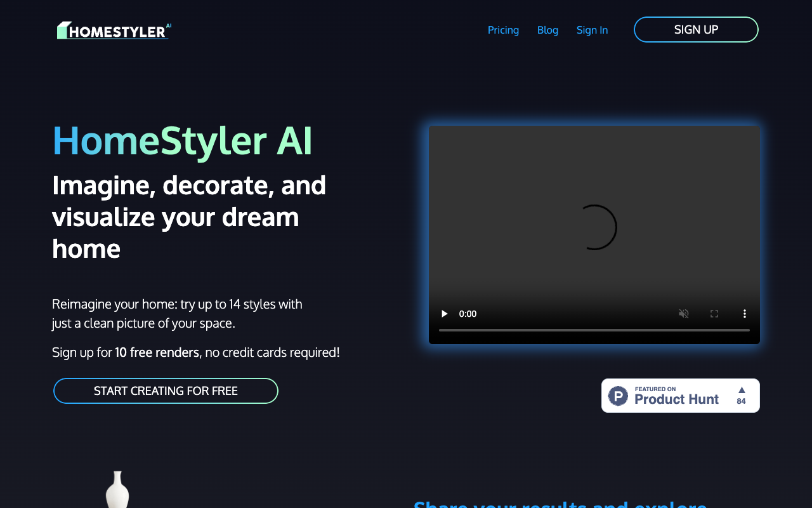Viewport: 812px width, 508px height.
Task: Open the Product Hunt featured badge
Action: [681, 396]
